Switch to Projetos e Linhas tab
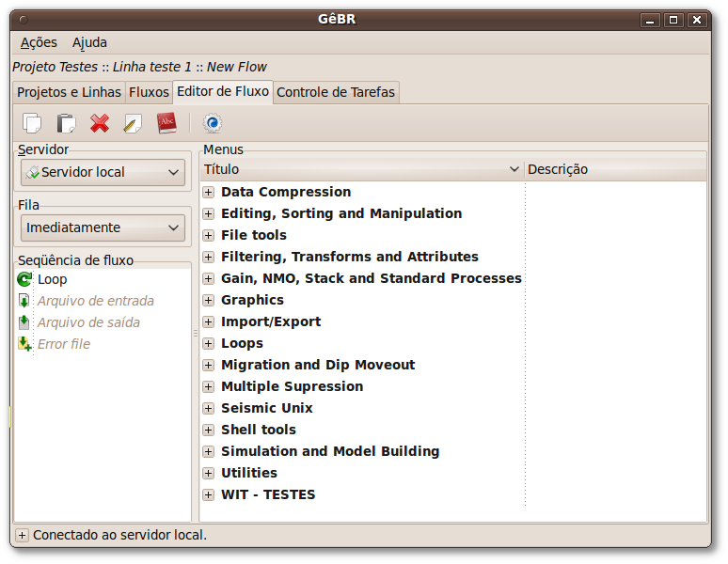Screen dimensions: 728x564 69,92
